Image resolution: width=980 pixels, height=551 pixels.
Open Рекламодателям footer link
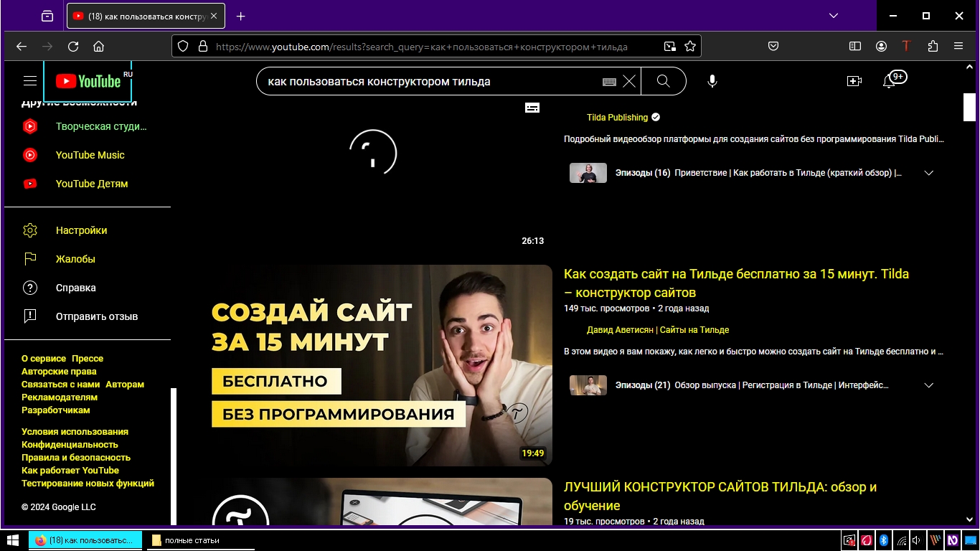(60, 397)
